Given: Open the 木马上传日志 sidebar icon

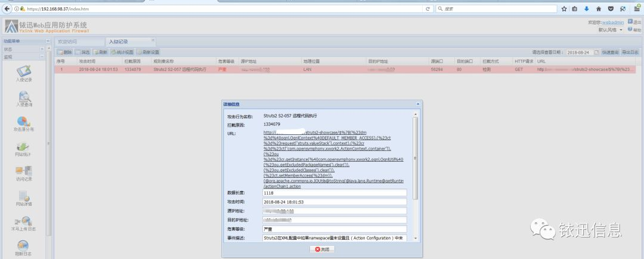Looking at the screenshot, I should (x=23, y=220).
